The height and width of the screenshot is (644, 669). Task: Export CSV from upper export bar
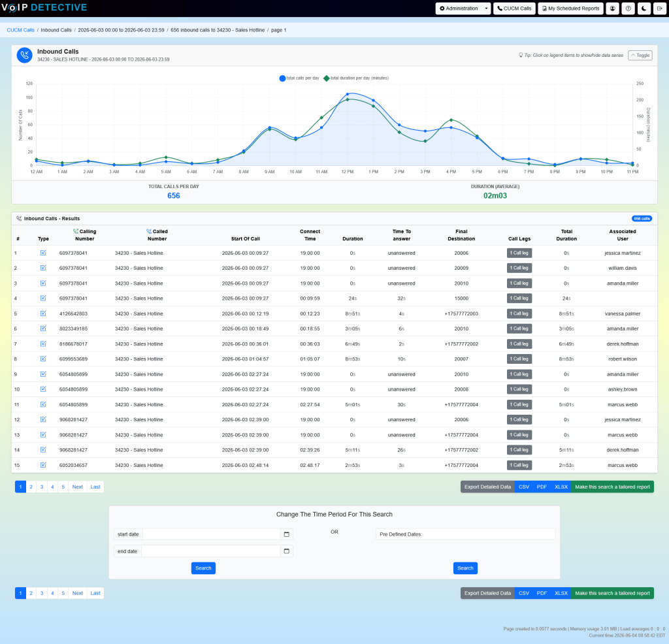click(524, 487)
